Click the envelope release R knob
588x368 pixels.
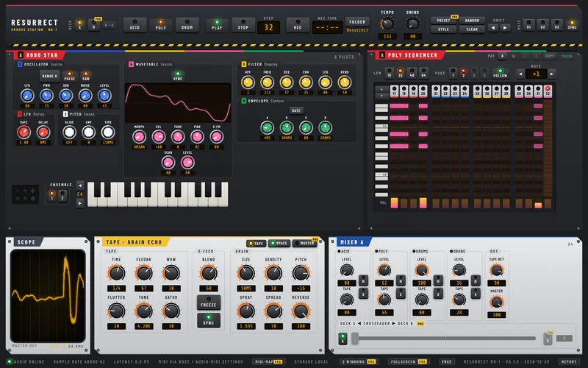(x=325, y=128)
